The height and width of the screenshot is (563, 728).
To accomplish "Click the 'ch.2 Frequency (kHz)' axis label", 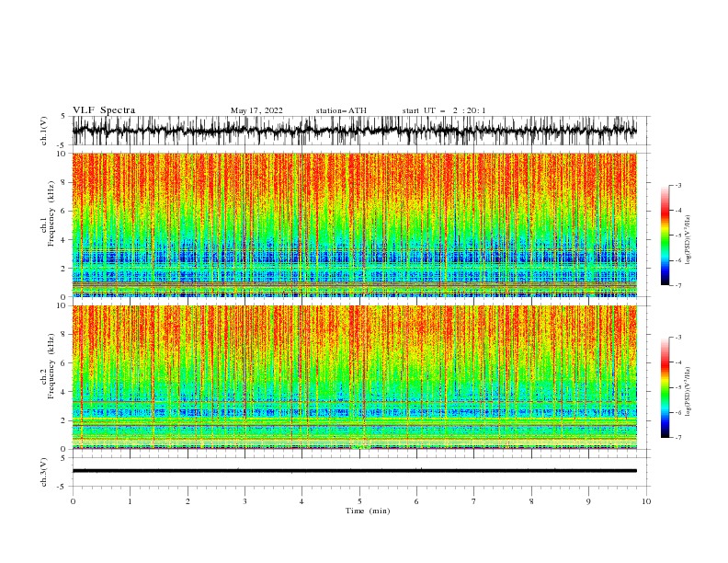I will pos(48,367).
